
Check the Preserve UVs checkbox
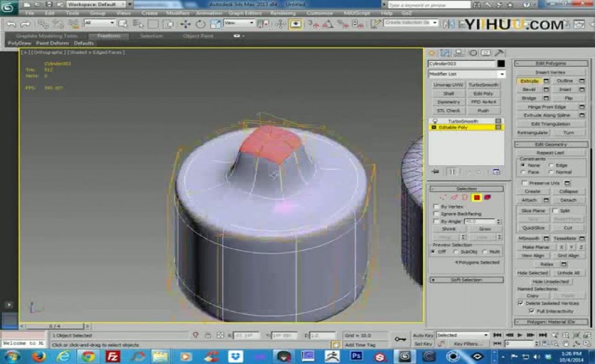coord(524,183)
